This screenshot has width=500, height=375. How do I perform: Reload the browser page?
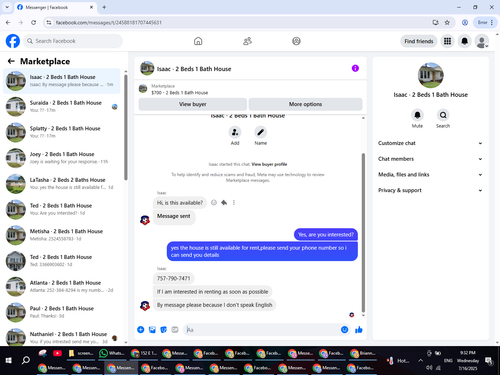coord(33,22)
